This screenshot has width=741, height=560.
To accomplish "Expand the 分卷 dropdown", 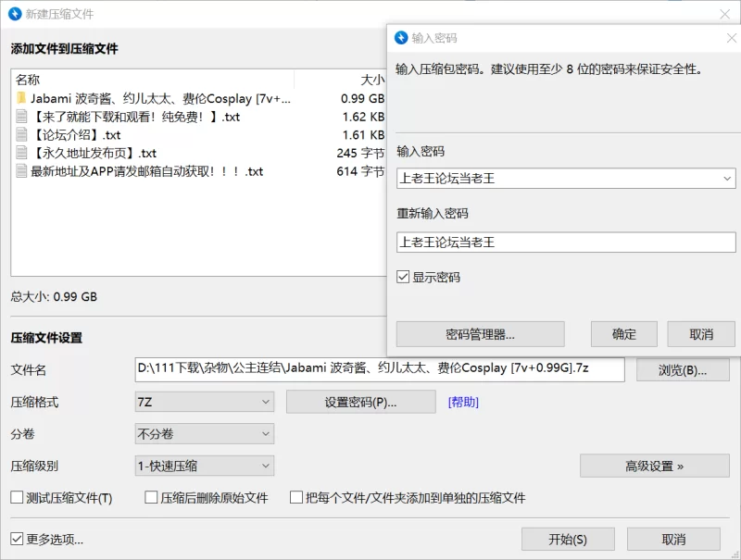I will 204,433.
